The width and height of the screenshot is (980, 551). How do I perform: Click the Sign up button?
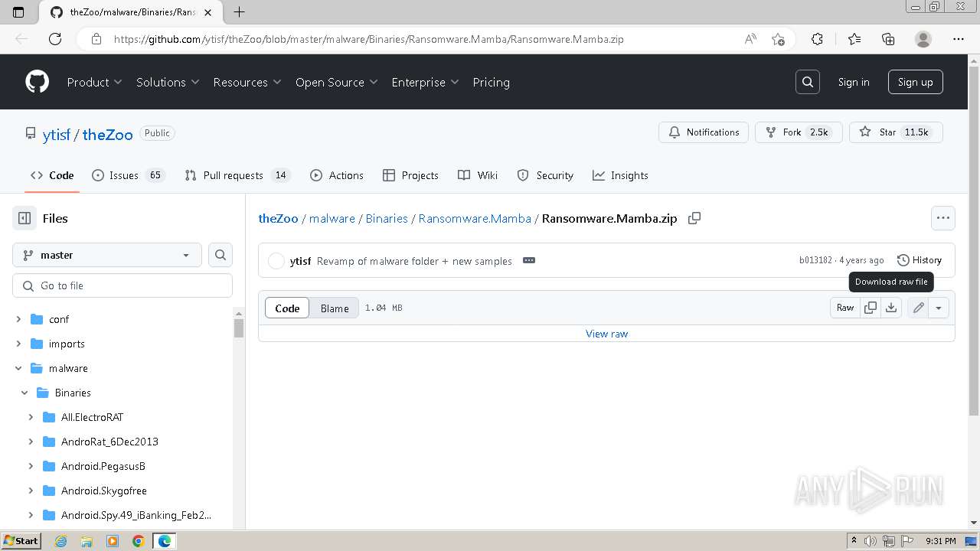click(x=915, y=82)
